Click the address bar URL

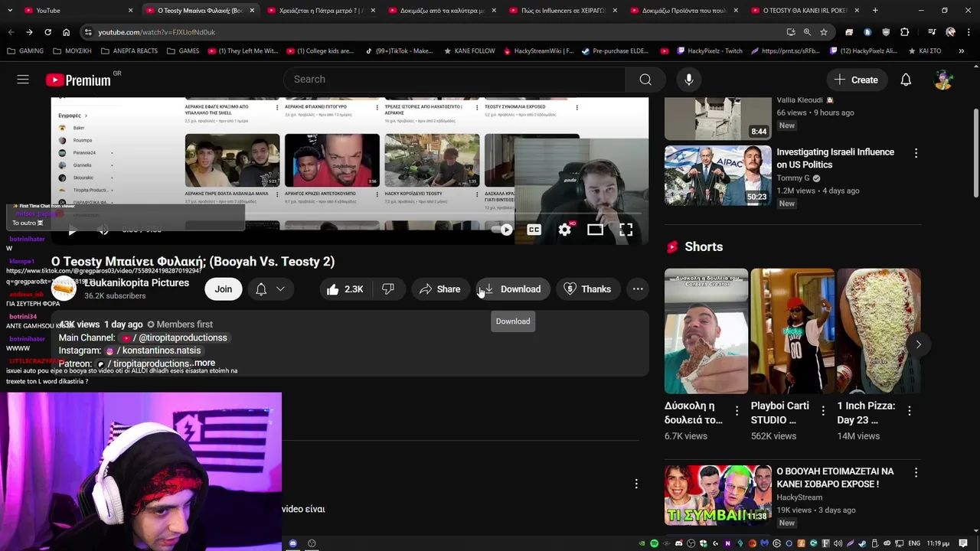156,32
